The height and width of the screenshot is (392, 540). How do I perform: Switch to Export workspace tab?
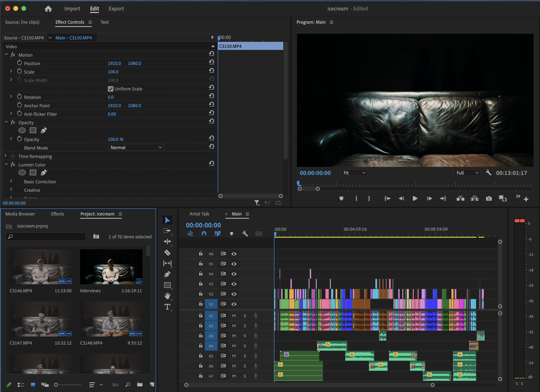pos(116,9)
